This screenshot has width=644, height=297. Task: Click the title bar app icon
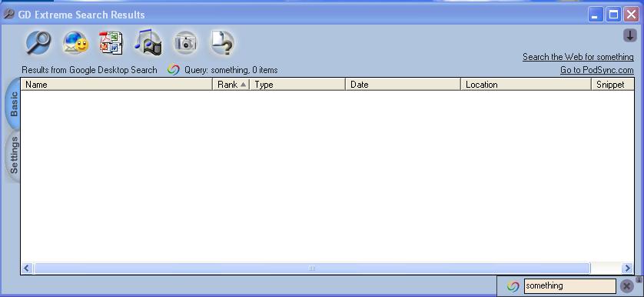(x=8, y=14)
